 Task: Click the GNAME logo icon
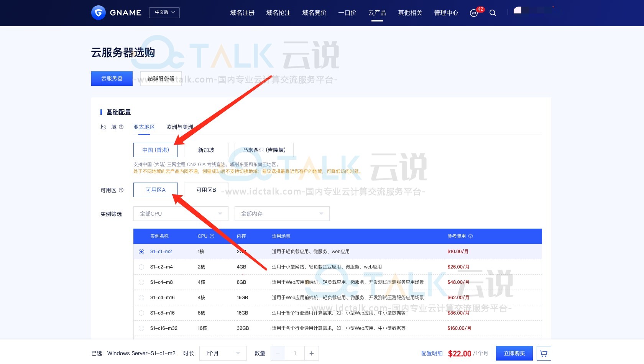pyautogui.click(x=99, y=13)
